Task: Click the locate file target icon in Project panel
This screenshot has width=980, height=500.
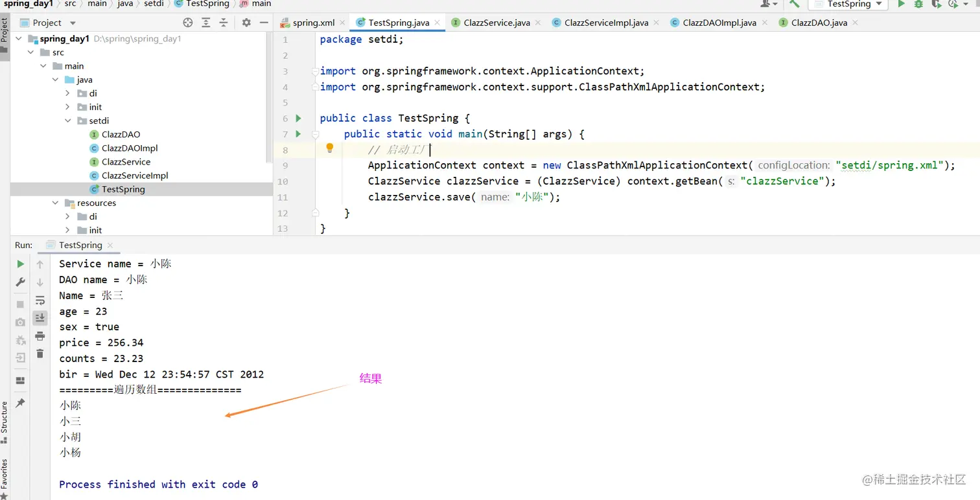Action: pos(188,23)
